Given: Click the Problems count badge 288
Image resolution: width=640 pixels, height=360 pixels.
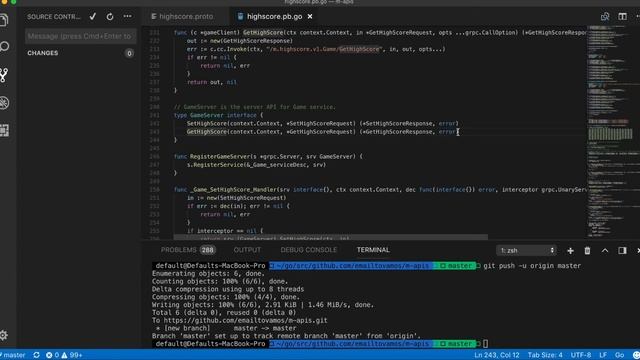Looking at the screenshot, I should click(207, 250).
